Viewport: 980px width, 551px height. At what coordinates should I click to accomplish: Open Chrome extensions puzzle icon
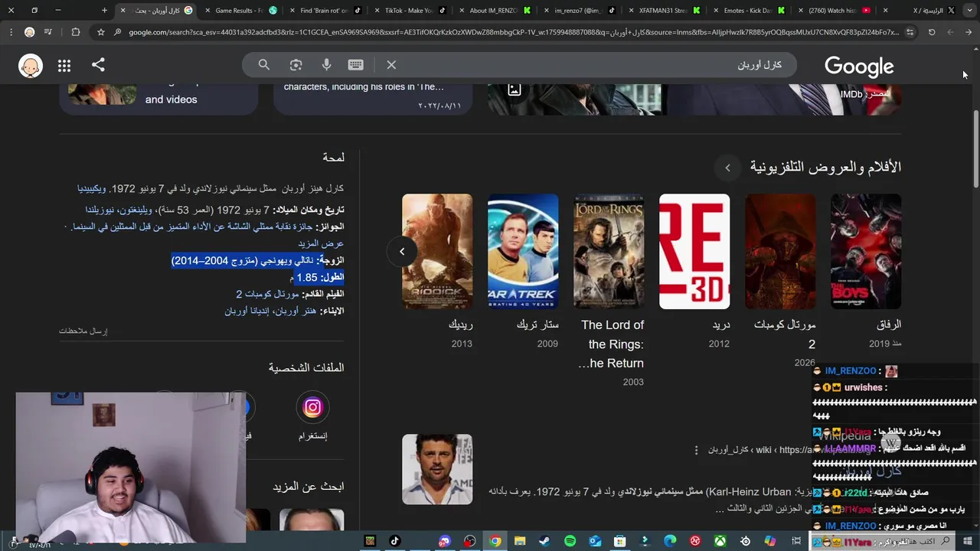tap(75, 32)
